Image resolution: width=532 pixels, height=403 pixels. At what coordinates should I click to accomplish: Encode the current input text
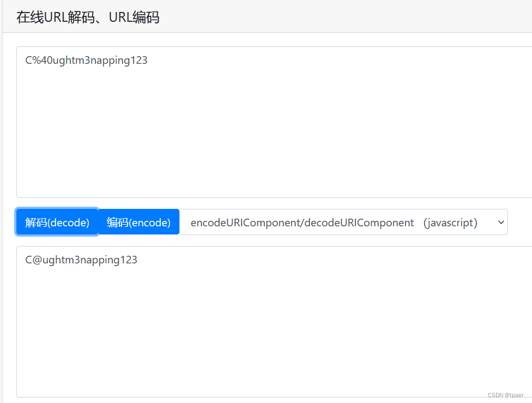pos(138,222)
